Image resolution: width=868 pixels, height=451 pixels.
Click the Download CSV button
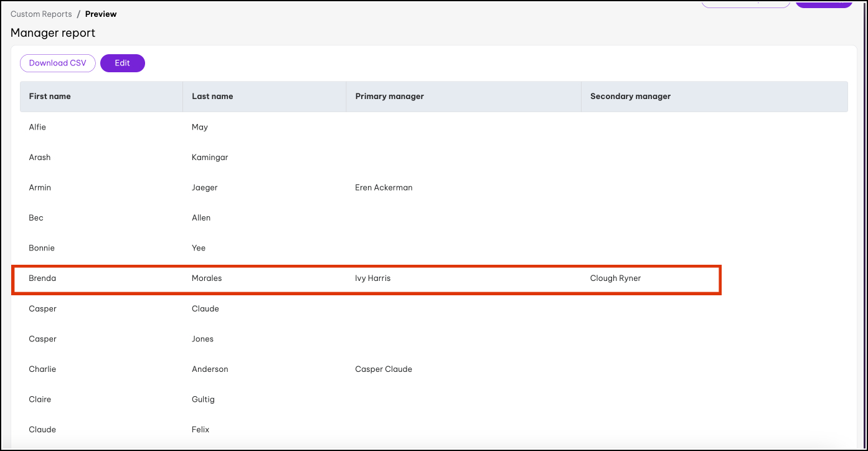point(57,63)
